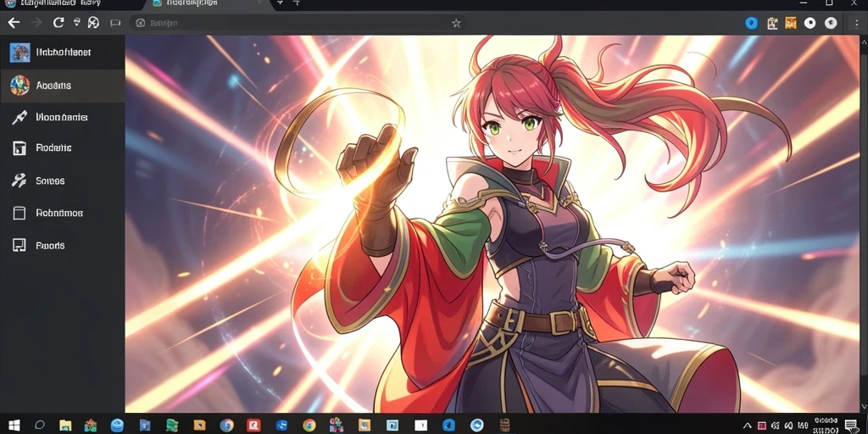868x434 pixels.
Task: Open a new tab with the plus button
Action: click(x=297, y=3)
